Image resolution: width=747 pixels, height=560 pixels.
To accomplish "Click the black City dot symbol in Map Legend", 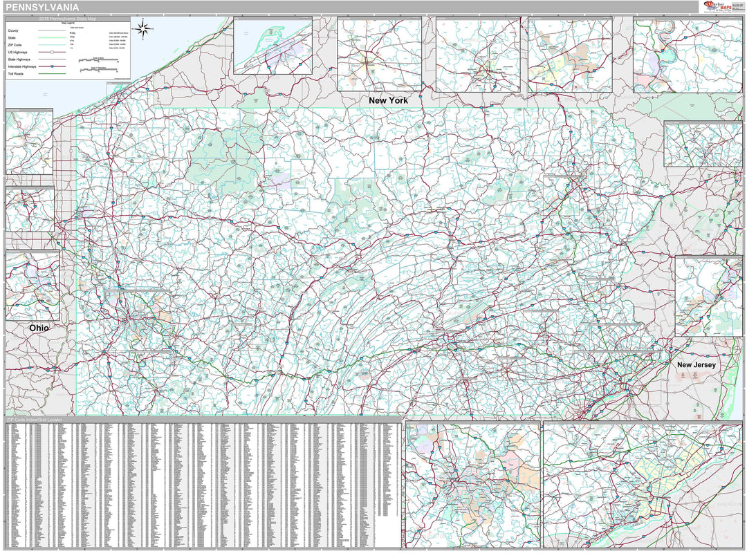I will [x=70, y=32].
